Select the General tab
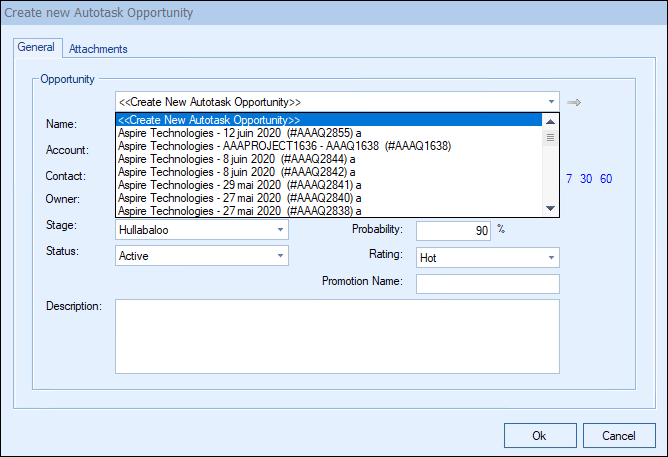Screen dimensions: 668x457 pos(36,47)
